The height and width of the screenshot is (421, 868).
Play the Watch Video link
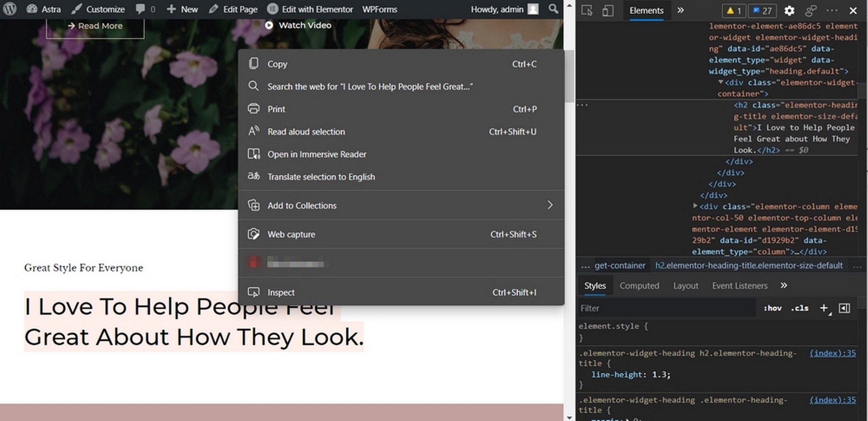[298, 25]
